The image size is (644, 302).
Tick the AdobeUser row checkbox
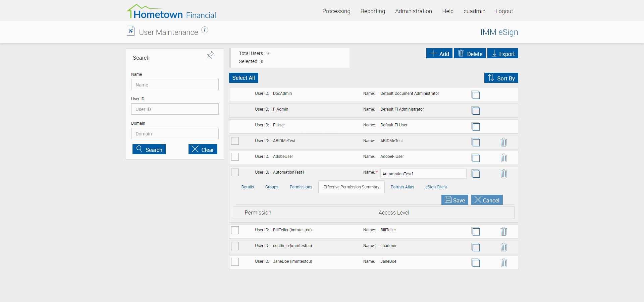235,157
